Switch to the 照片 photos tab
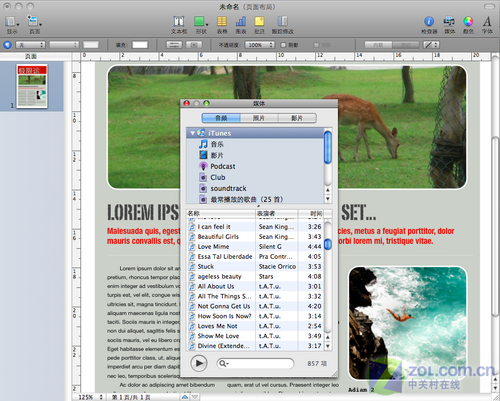 tap(259, 118)
